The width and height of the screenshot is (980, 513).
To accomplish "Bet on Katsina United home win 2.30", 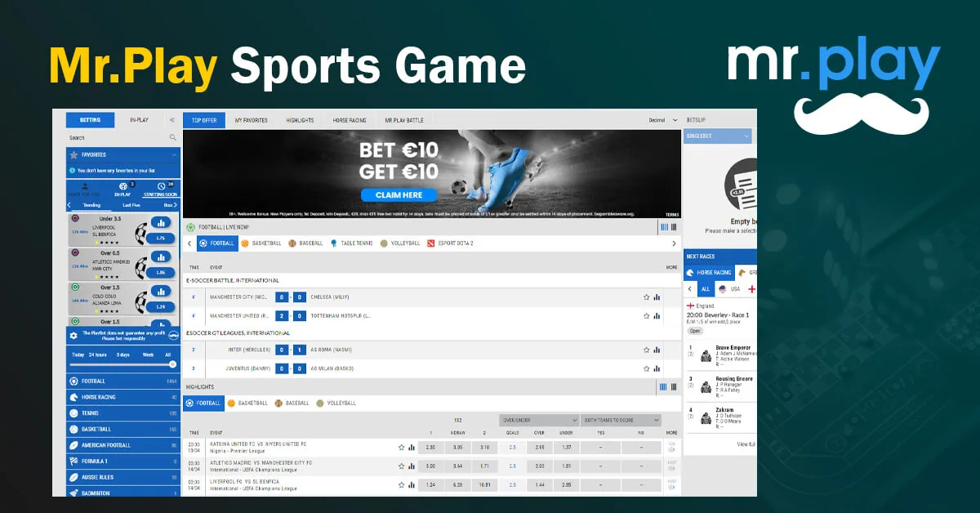I will (x=431, y=448).
